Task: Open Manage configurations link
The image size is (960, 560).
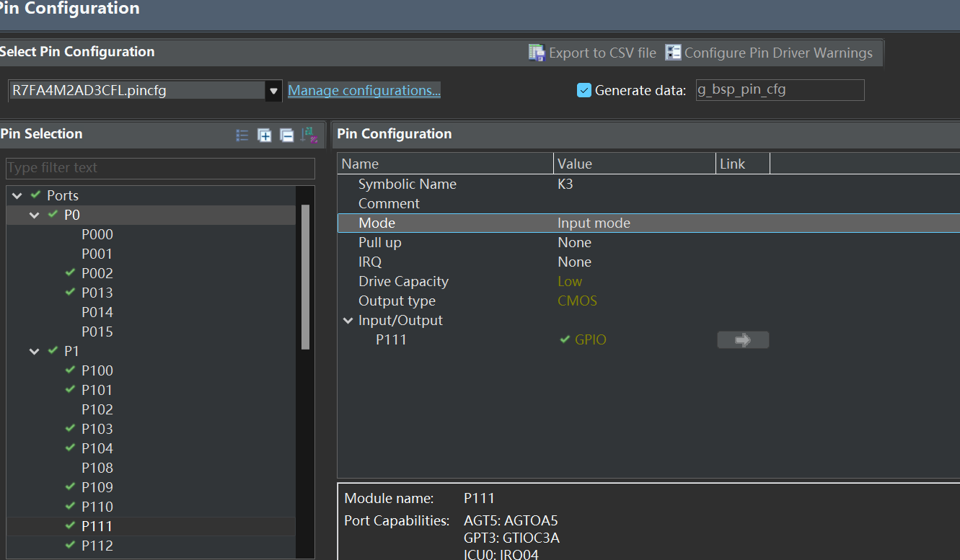Action: 364,90
